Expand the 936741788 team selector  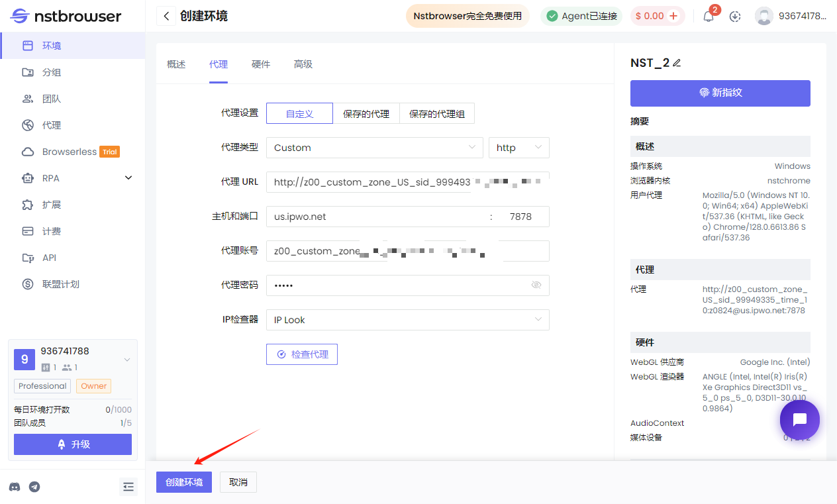[x=127, y=360]
